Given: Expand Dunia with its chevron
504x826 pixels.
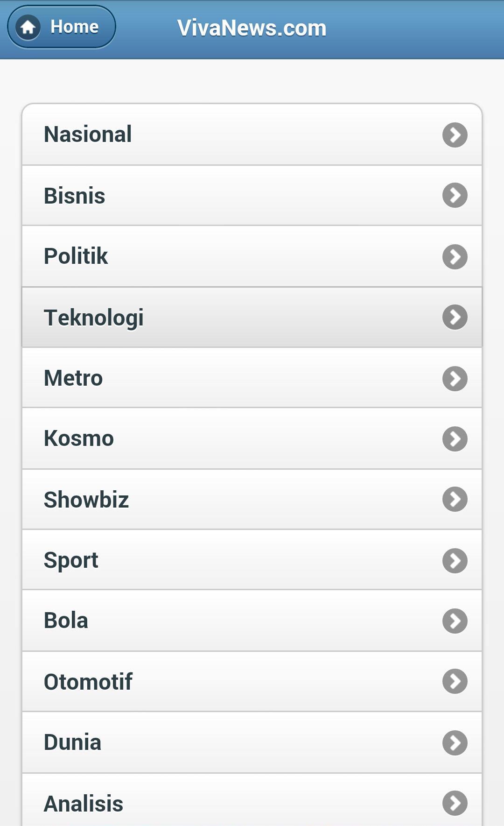Looking at the screenshot, I should click(455, 742).
